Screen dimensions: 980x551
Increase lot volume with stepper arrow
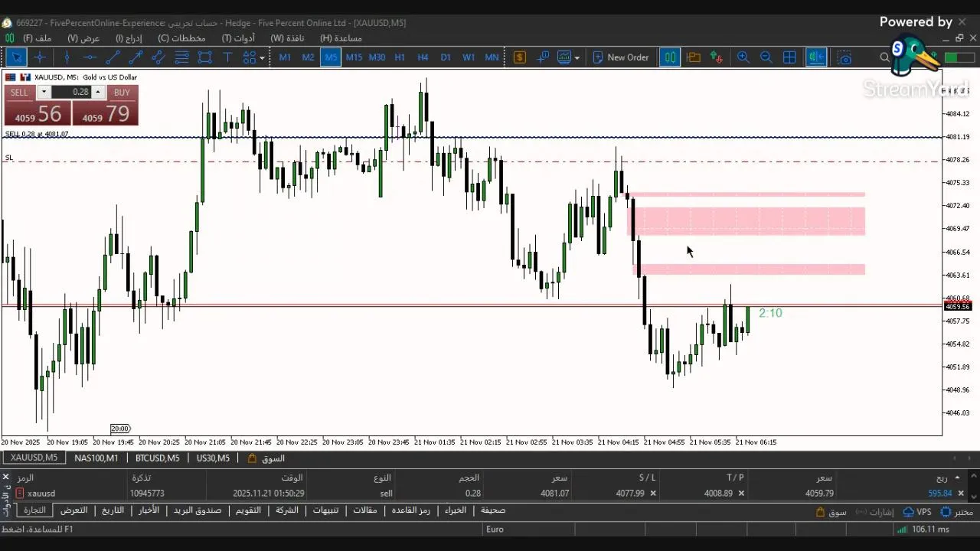[x=97, y=92]
